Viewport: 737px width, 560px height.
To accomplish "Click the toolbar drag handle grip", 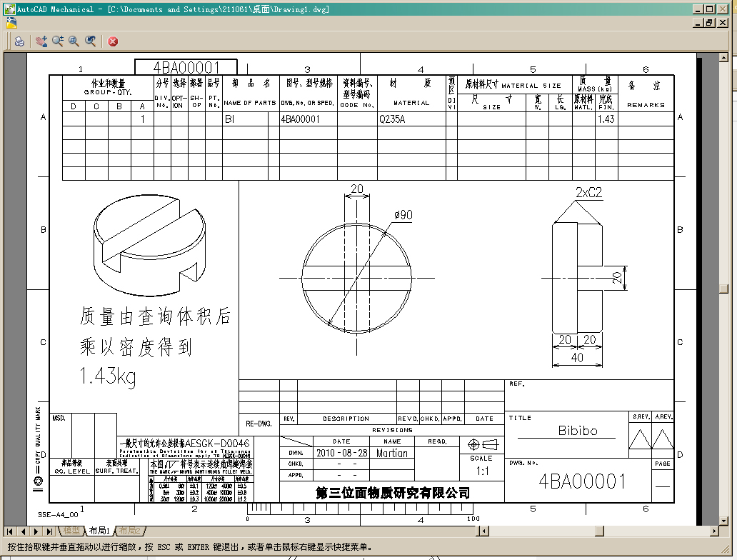I will pos(8,41).
